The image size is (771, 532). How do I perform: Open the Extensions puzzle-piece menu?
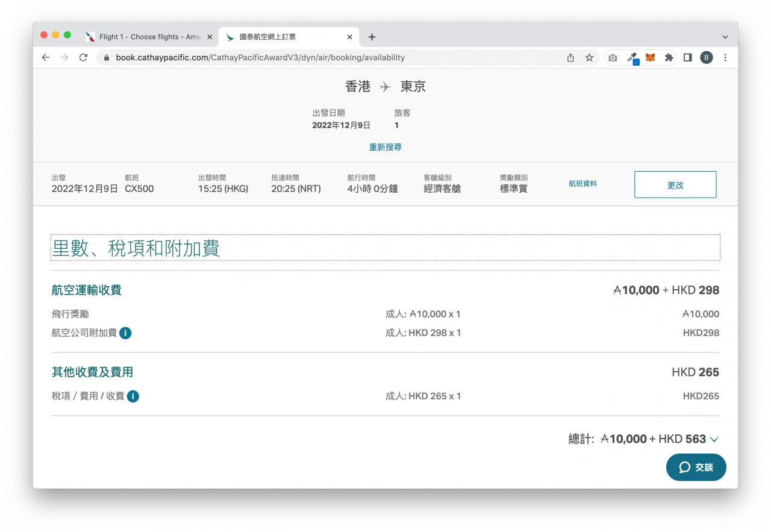point(669,57)
